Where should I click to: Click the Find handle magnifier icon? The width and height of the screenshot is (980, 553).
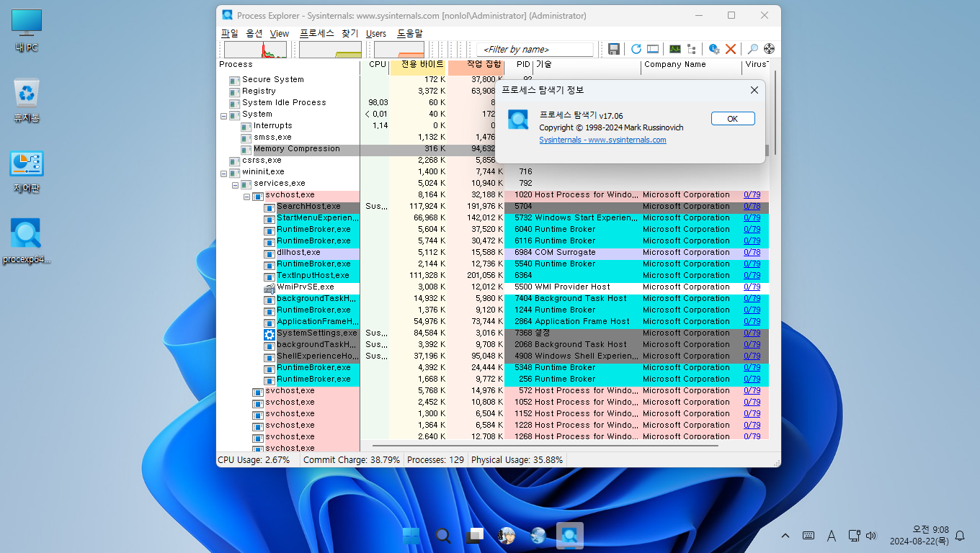[x=753, y=49]
